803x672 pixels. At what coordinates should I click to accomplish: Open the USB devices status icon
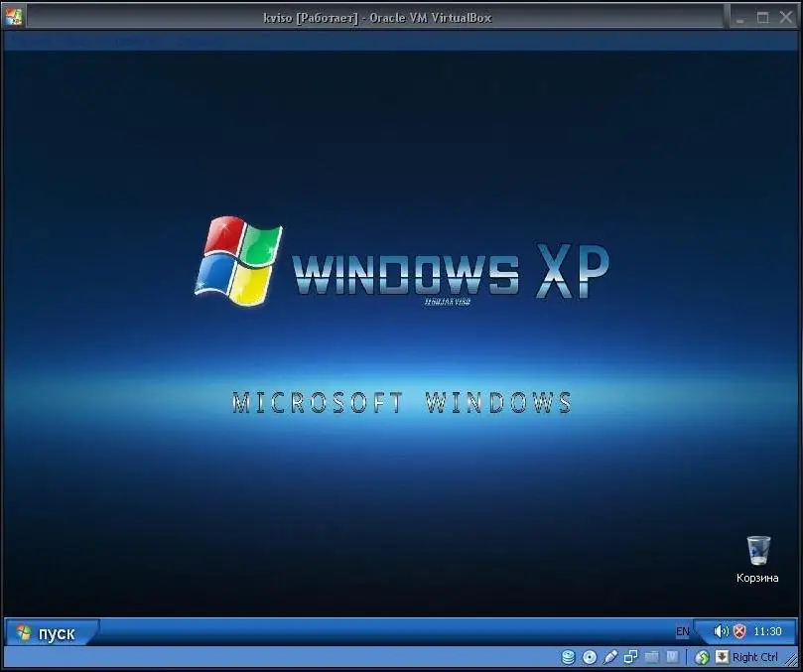(x=610, y=657)
